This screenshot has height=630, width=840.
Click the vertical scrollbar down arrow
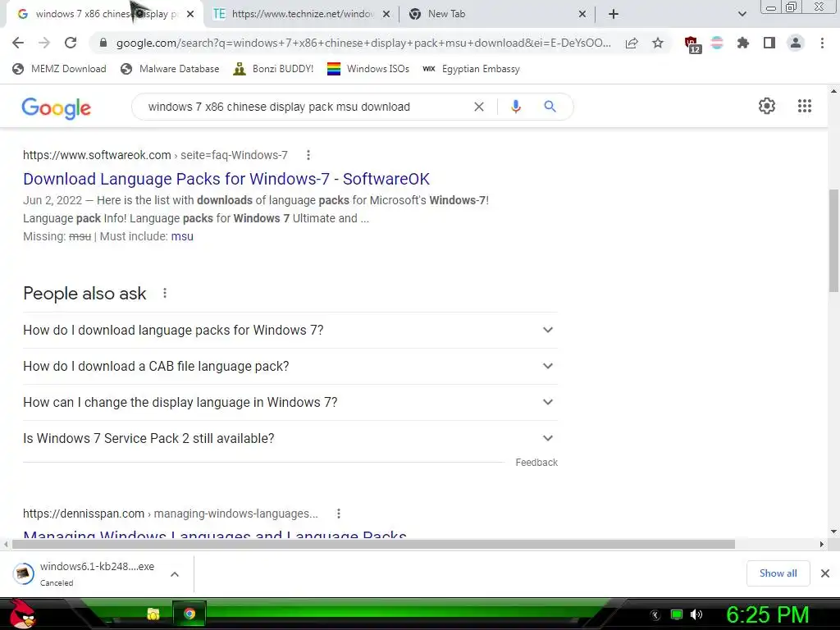click(833, 532)
